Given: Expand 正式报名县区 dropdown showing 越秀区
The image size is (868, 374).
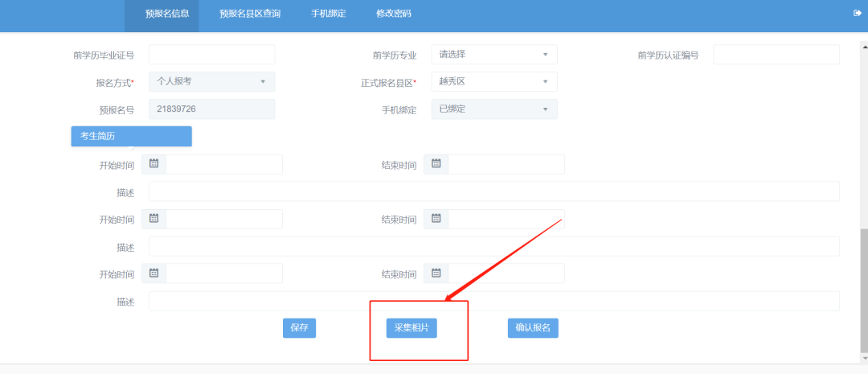Looking at the screenshot, I should [494, 82].
